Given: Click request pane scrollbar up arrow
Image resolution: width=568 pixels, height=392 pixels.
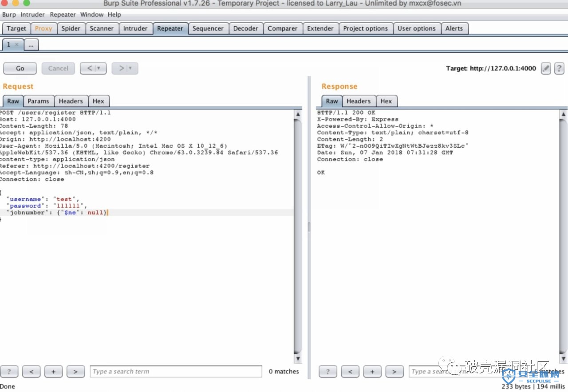Looking at the screenshot, I should pos(298,114).
